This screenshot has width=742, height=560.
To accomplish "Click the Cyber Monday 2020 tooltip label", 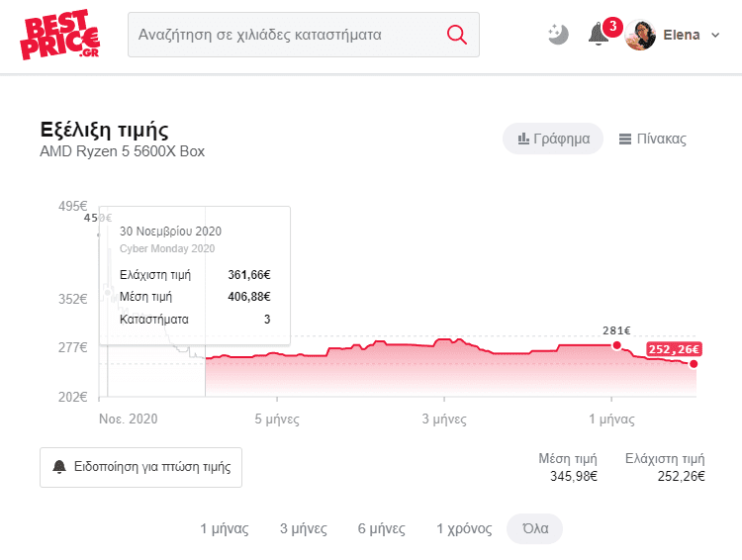I will click(x=167, y=248).
